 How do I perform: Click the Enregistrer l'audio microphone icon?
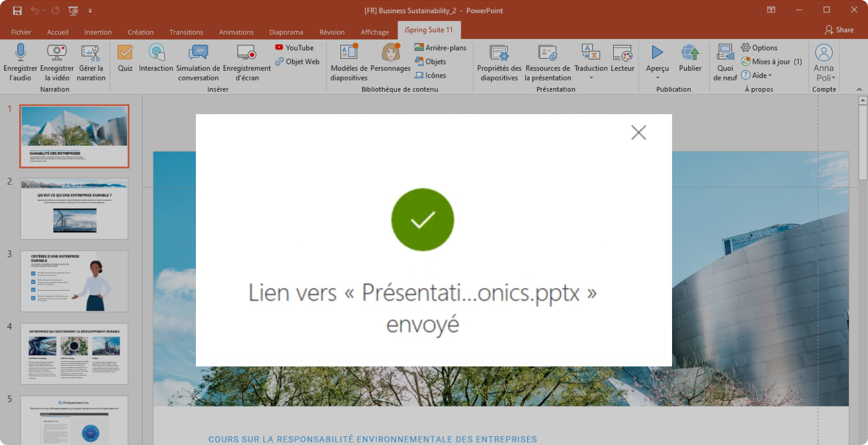pyautogui.click(x=20, y=53)
